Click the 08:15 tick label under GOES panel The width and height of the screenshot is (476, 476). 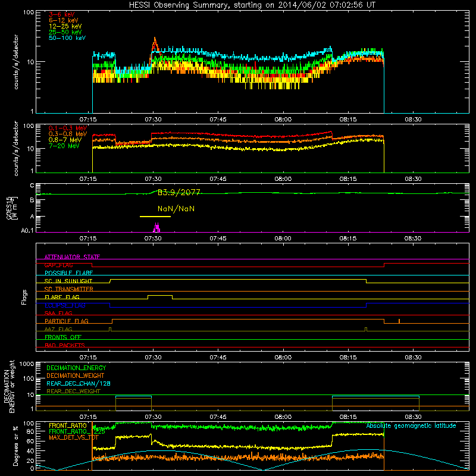(348, 239)
